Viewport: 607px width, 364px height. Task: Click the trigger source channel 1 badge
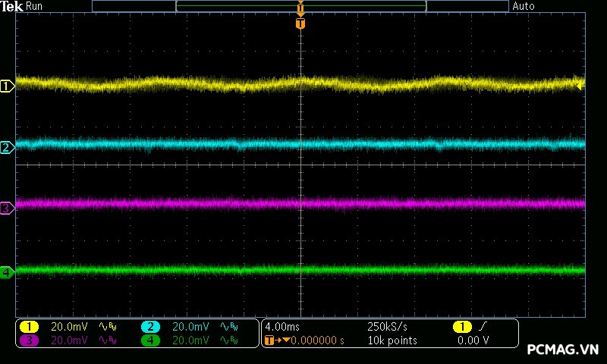tap(462, 327)
